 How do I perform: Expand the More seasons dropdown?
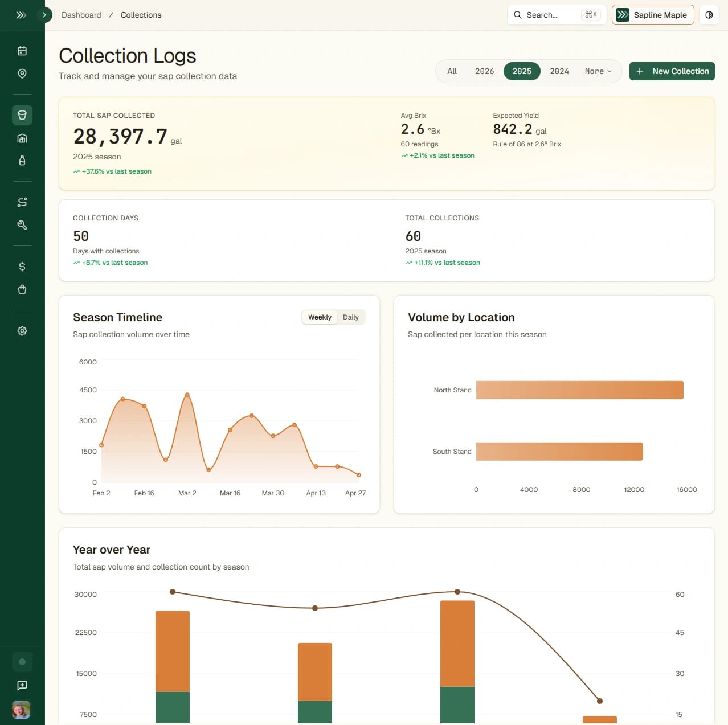[x=597, y=71]
